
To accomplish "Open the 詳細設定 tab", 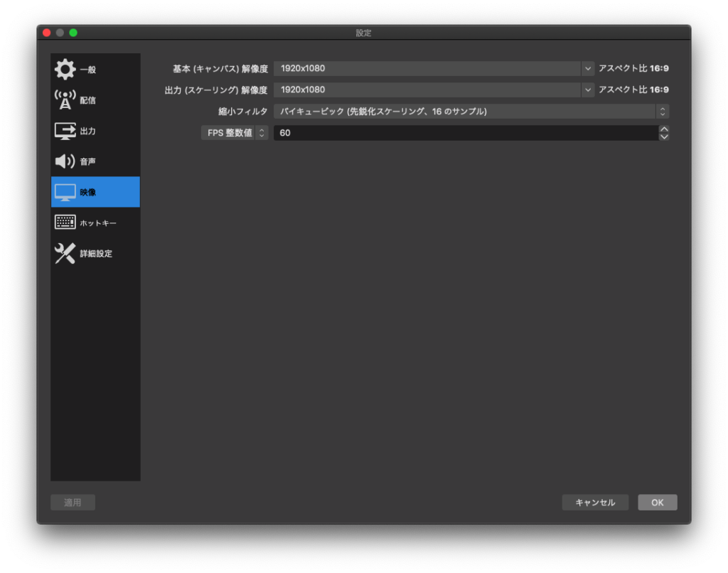I will click(x=95, y=254).
